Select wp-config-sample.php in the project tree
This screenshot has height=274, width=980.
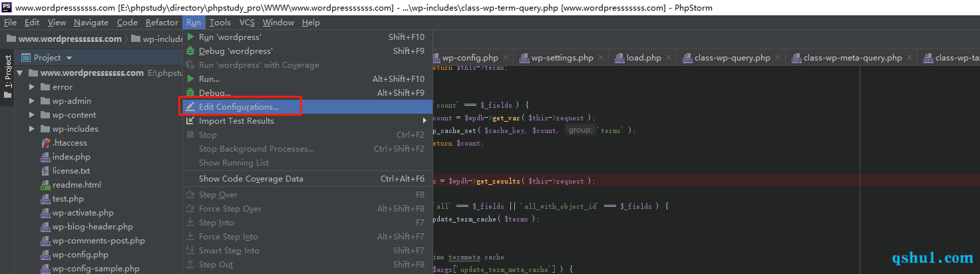(96, 269)
